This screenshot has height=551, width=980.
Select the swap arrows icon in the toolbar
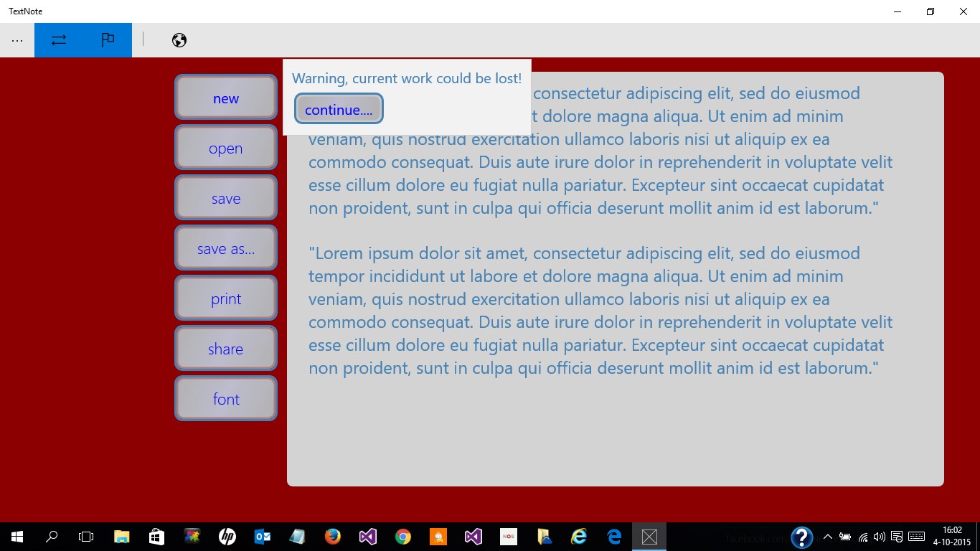[x=58, y=39]
